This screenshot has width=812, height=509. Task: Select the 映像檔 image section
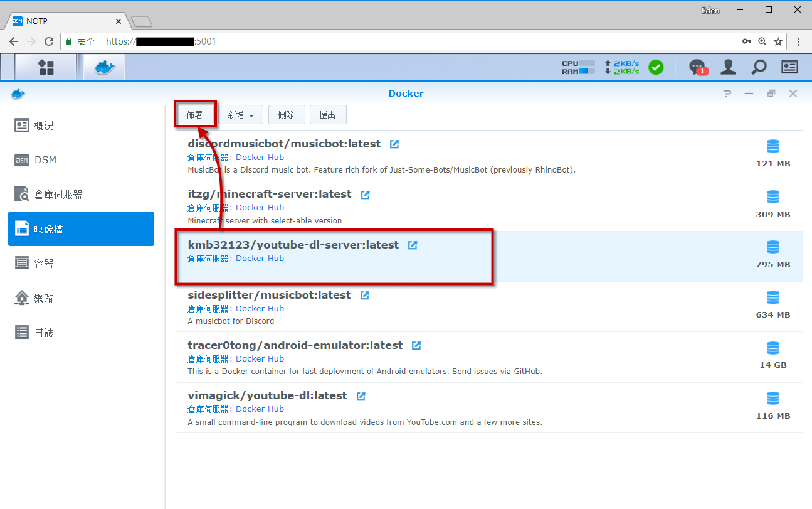pos(81,229)
